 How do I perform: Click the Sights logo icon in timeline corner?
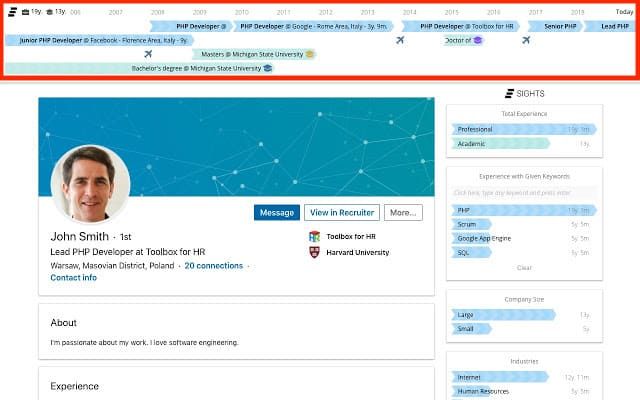pos(13,12)
